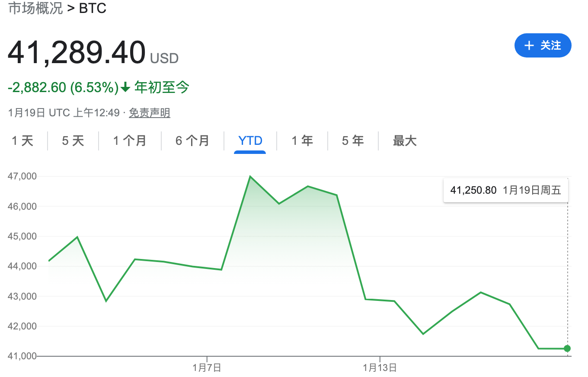
Task: Click the BTC breadcrumb label
Action: coord(93,8)
